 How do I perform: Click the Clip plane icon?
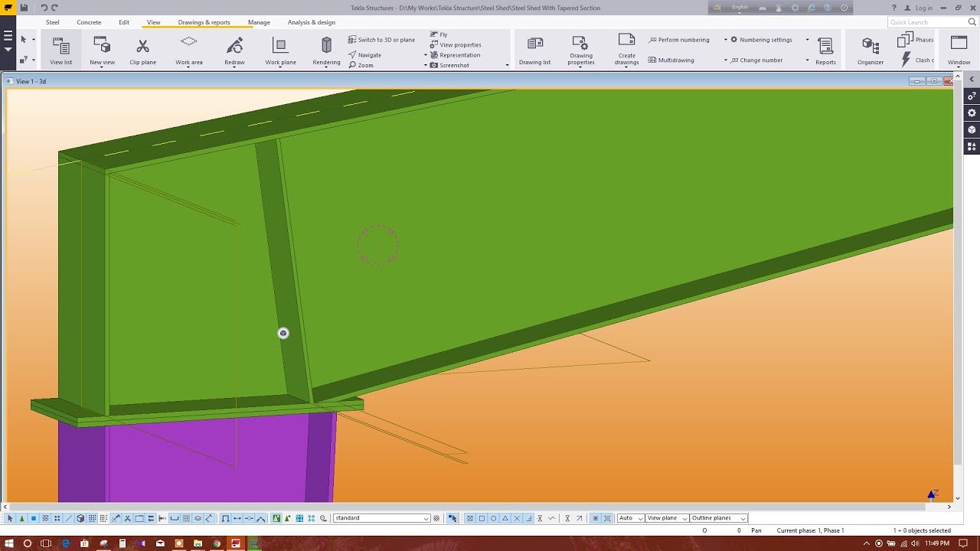point(142,47)
